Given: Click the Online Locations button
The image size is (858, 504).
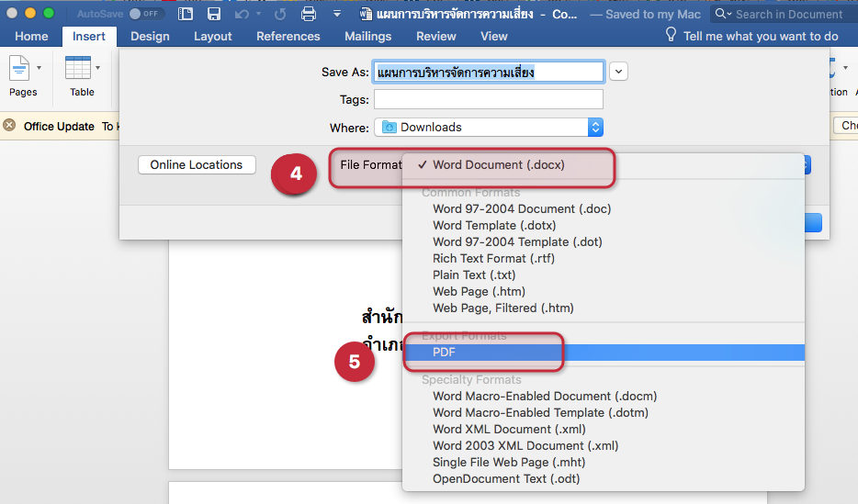Looking at the screenshot, I should pos(197,165).
